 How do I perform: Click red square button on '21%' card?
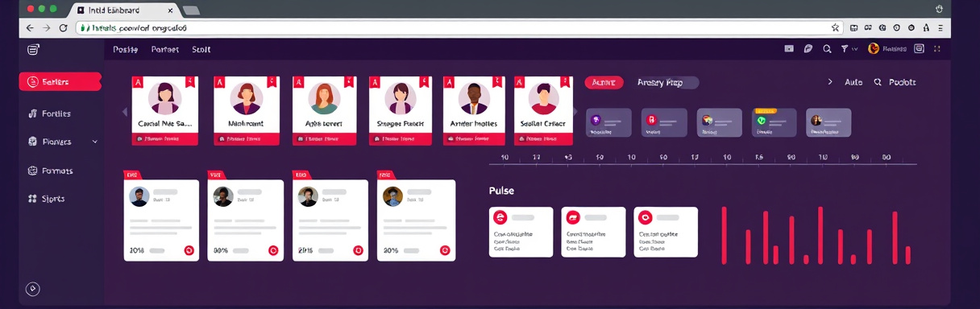click(358, 250)
